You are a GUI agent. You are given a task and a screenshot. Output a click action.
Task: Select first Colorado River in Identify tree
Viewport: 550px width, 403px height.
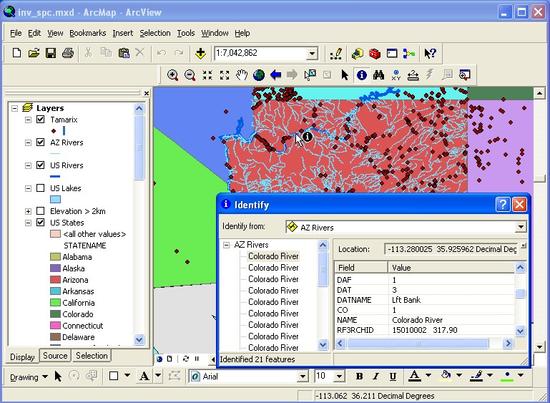click(x=273, y=256)
